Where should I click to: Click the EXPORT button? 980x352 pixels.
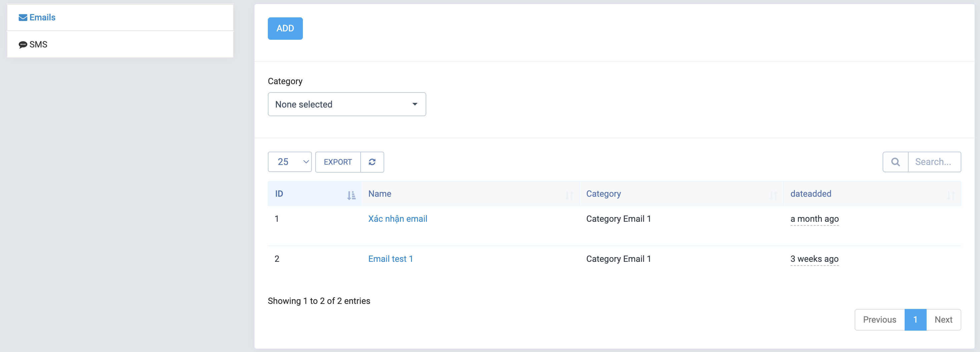click(x=338, y=162)
